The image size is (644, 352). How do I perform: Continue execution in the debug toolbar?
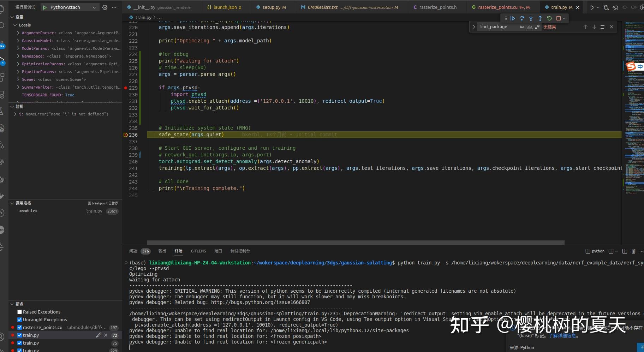(513, 18)
